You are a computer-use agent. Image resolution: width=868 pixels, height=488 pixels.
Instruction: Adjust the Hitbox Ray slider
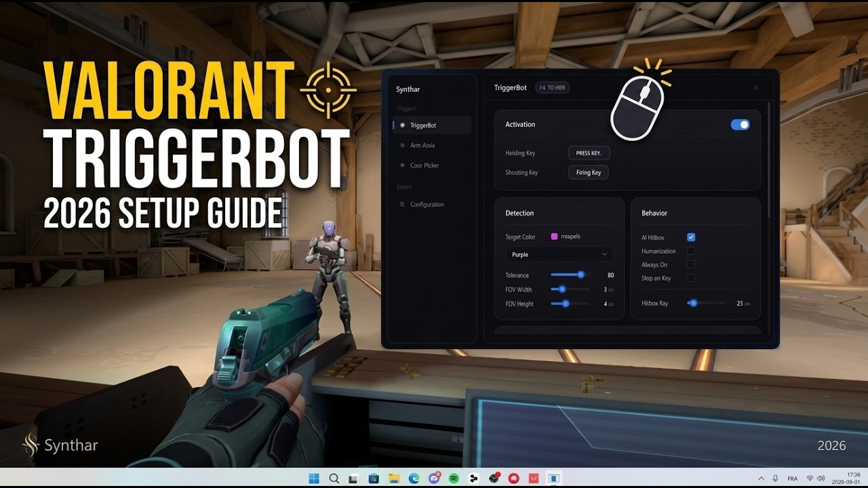click(x=706, y=303)
